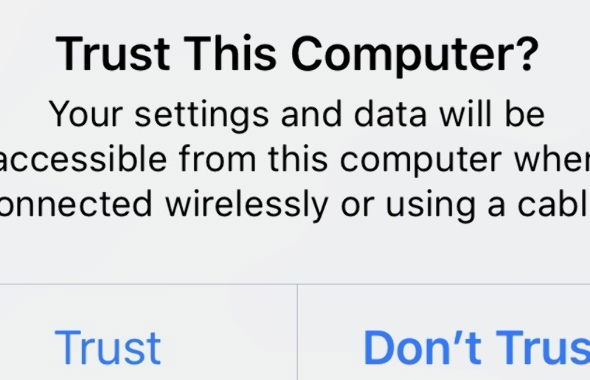Click the "Trust This Computer?" heading

(297, 53)
